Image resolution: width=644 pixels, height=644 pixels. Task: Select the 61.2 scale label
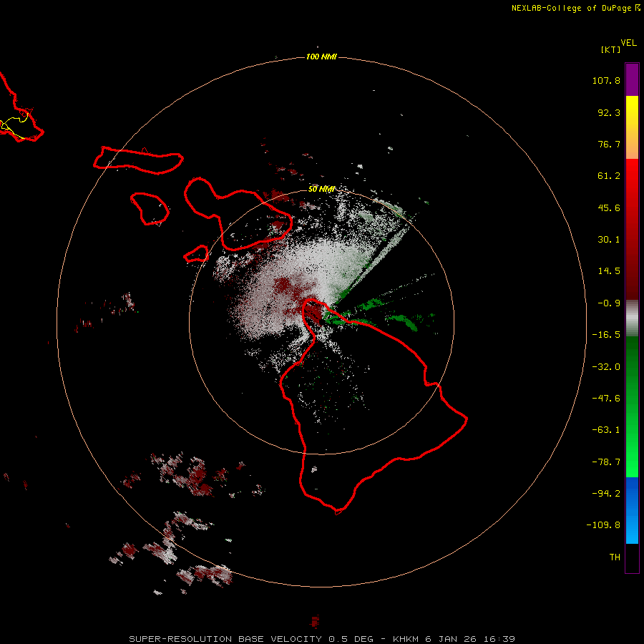click(609, 176)
